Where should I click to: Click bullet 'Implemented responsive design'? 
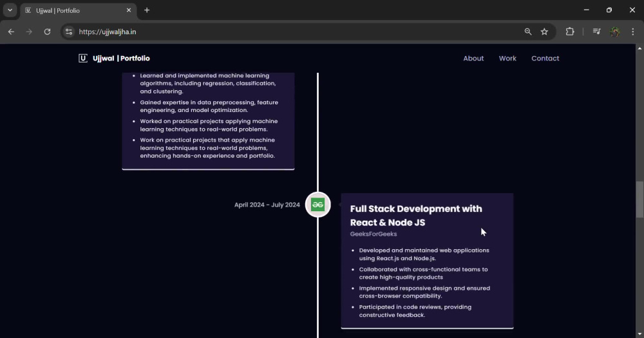[x=424, y=292]
